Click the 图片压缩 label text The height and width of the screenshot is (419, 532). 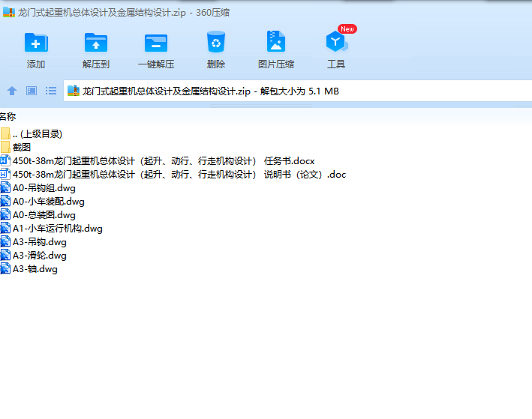(x=276, y=64)
